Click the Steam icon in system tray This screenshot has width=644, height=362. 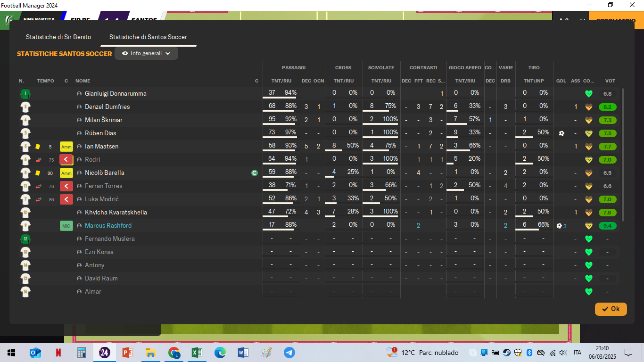tap(506, 353)
